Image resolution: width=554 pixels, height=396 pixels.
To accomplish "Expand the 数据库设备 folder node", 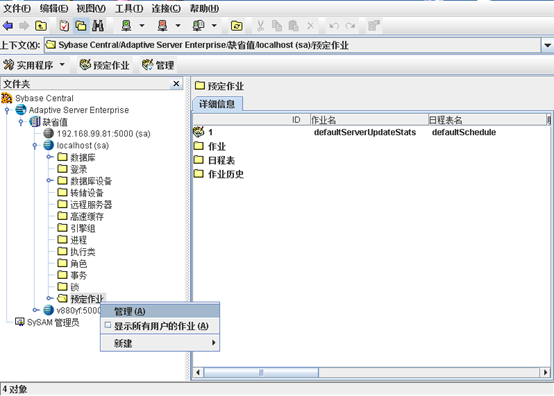I will click(50, 181).
